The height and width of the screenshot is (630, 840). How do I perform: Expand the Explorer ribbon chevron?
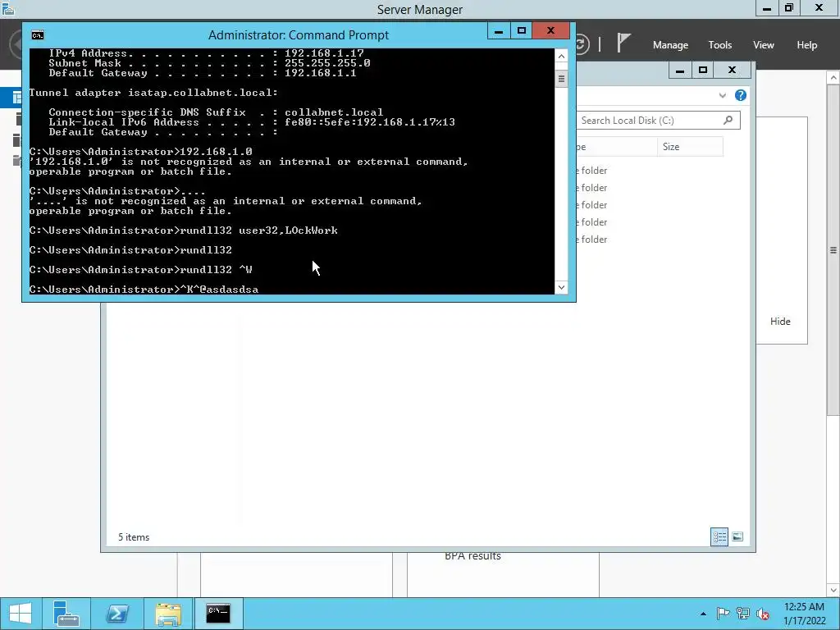click(722, 95)
